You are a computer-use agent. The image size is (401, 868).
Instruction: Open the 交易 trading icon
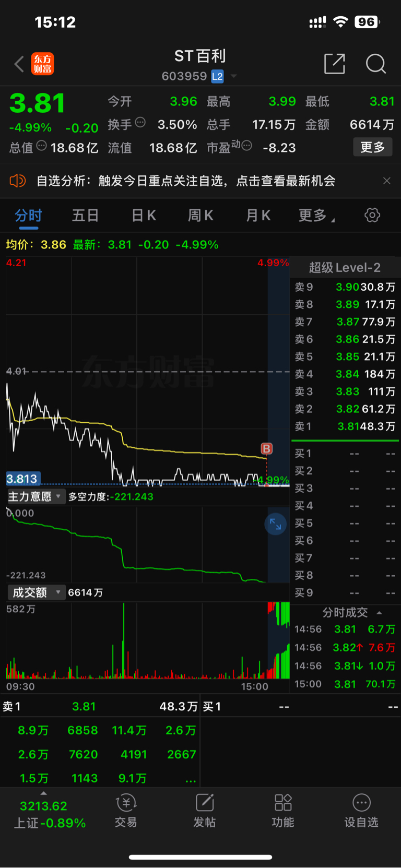tap(126, 811)
